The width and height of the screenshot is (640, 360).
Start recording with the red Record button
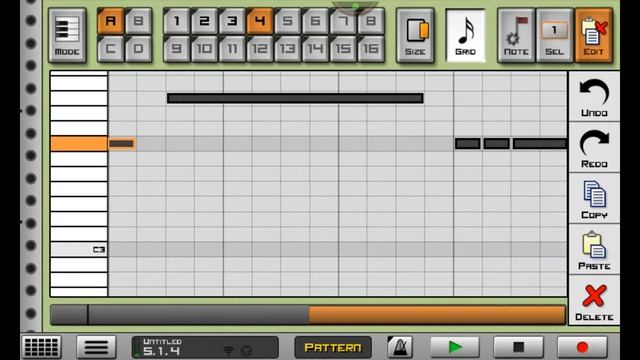[x=582, y=347]
